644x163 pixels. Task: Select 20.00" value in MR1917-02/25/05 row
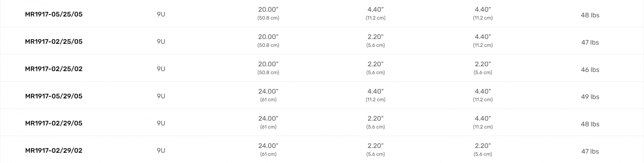click(268, 37)
